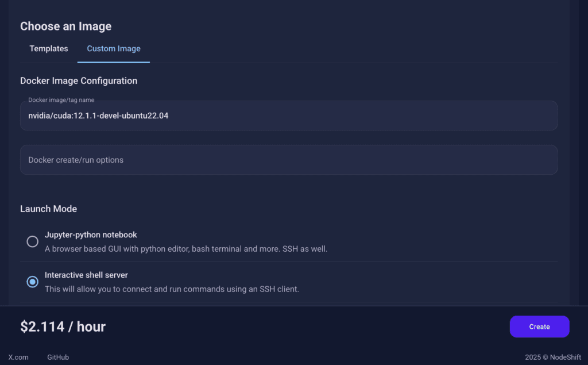Click the Launch Mode heading
The width and height of the screenshot is (588, 365).
click(x=48, y=209)
